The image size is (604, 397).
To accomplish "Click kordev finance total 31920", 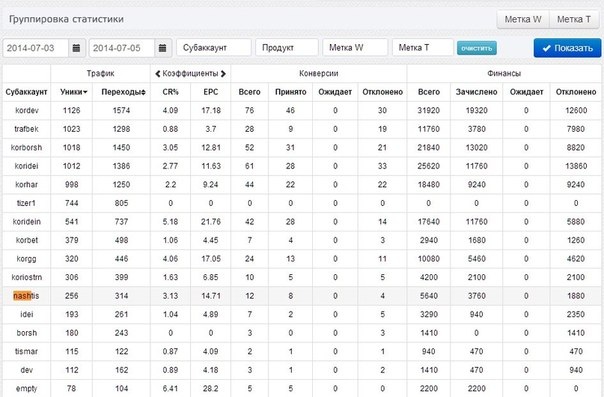I will click(428, 111).
